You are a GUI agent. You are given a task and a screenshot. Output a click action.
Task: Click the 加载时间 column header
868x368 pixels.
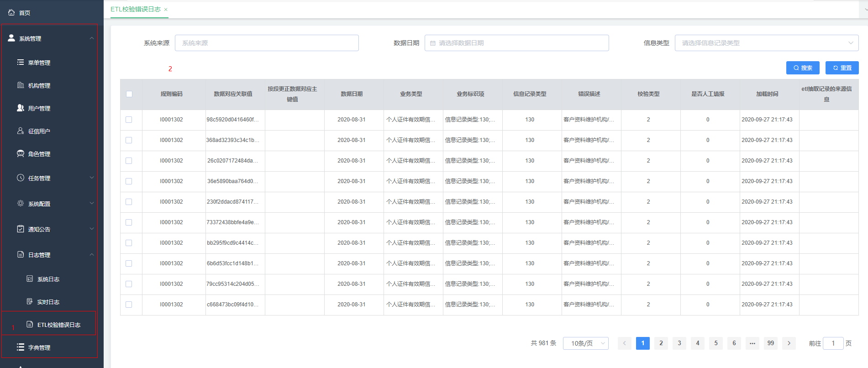pos(767,94)
